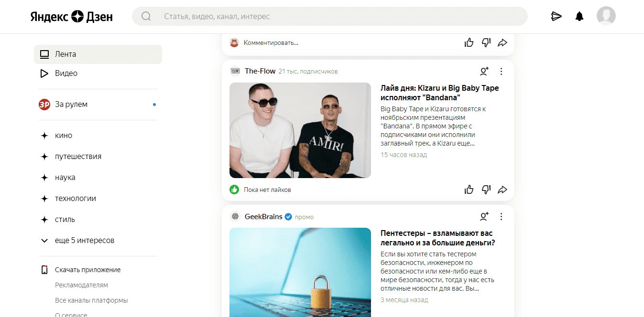Subscribe to GeekBrains channel icon
Viewport: 644px width, 317px height.
(x=484, y=217)
